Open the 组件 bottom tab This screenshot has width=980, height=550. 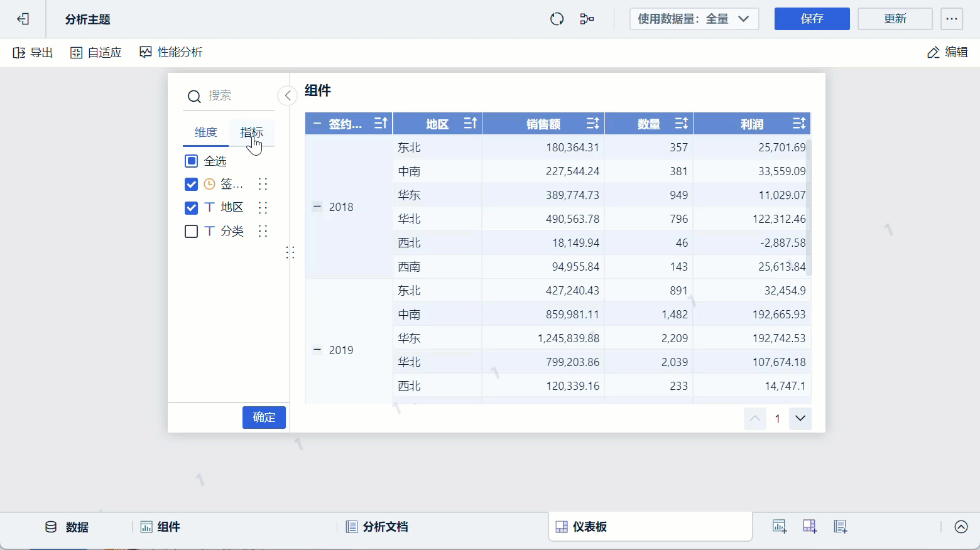(160, 527)
